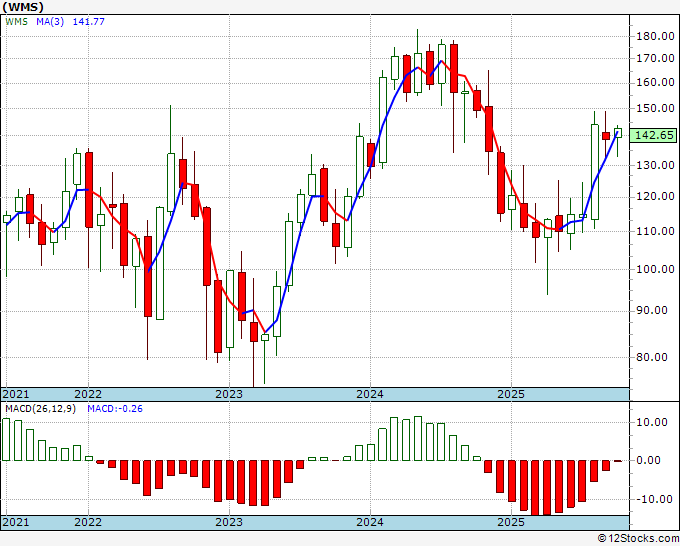This screenshot has width=680, height=546.
Task: Select 2023 on the price chart time axis
Action: [229, 394]
